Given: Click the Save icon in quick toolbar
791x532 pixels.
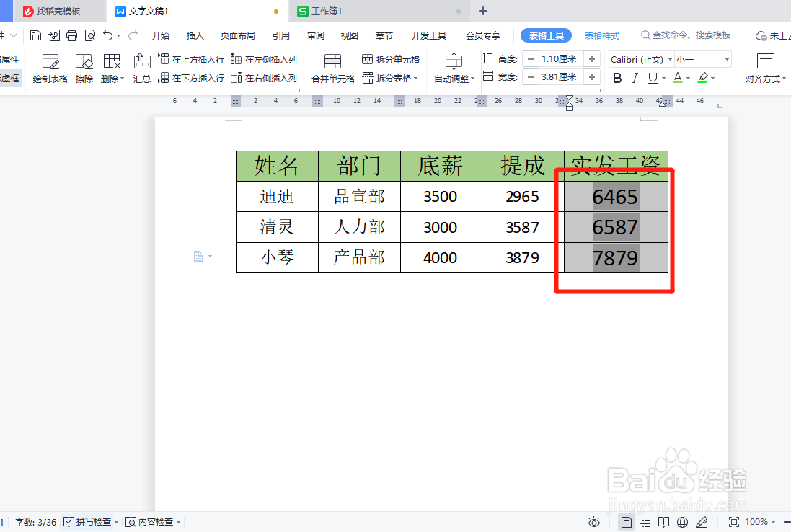Looking at the screenshot, I should [x=35, y=35].
